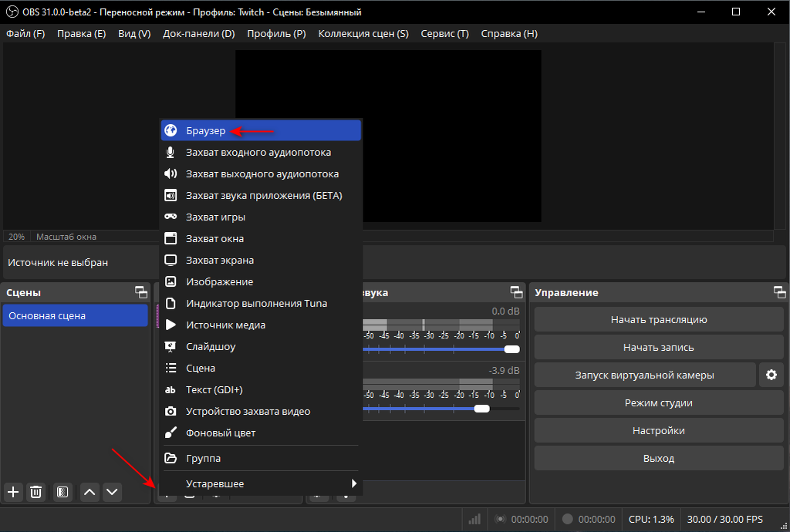790x532 pixels.
Task: Click the Выход button
Action: [659, 458]
